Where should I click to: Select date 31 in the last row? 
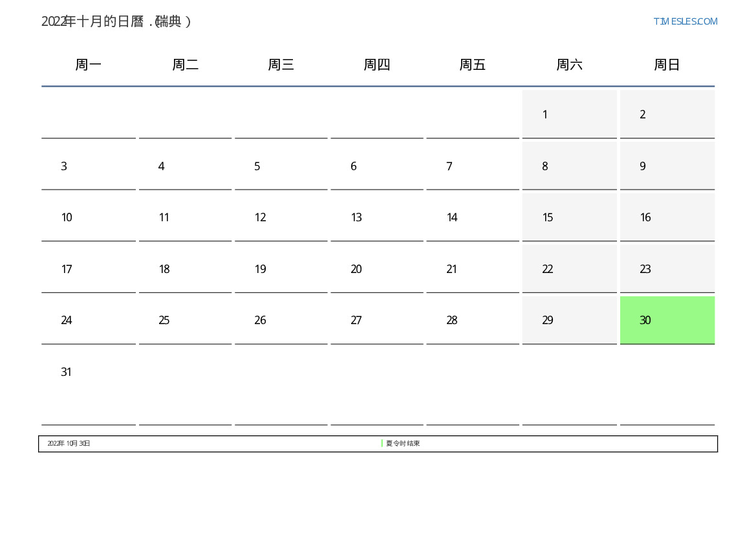[x=67, y=372]
